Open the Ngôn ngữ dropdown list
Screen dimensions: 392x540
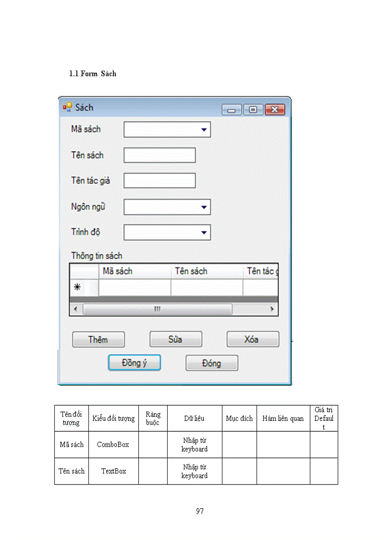pos(205,207)
